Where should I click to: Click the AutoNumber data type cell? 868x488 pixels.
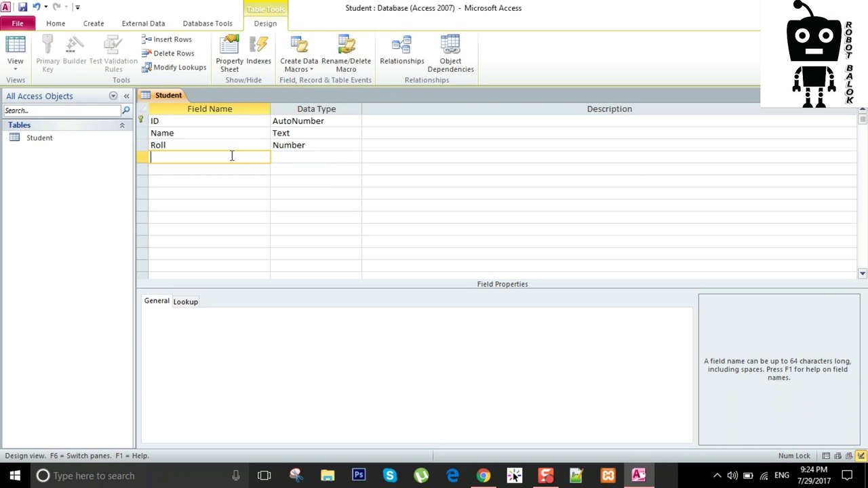(x=316, y=121)
